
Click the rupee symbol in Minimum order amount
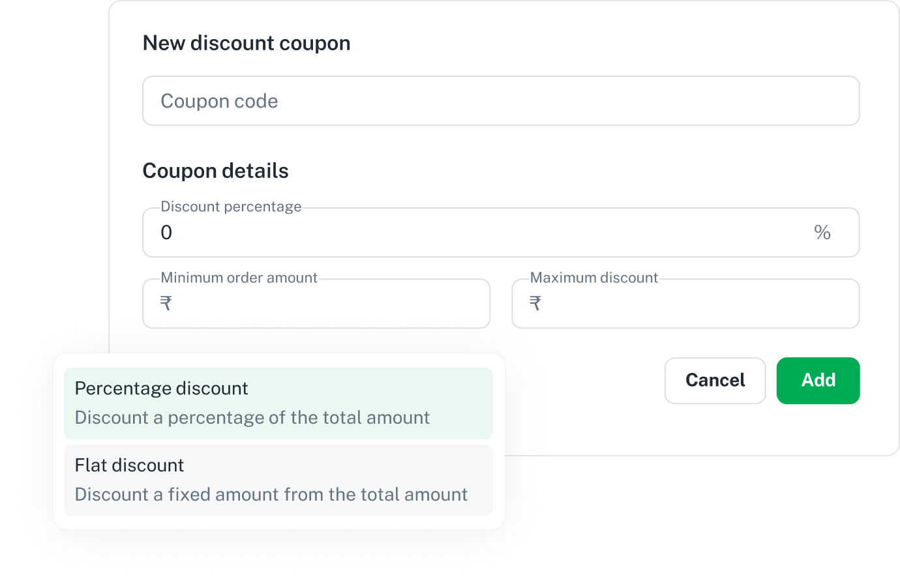click(166, 304)
